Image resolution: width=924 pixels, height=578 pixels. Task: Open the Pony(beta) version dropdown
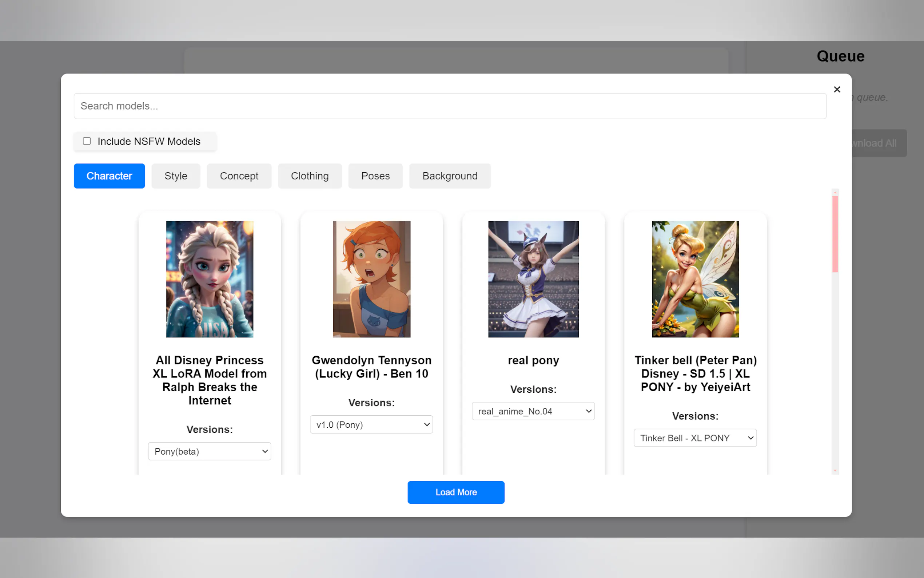209,451
